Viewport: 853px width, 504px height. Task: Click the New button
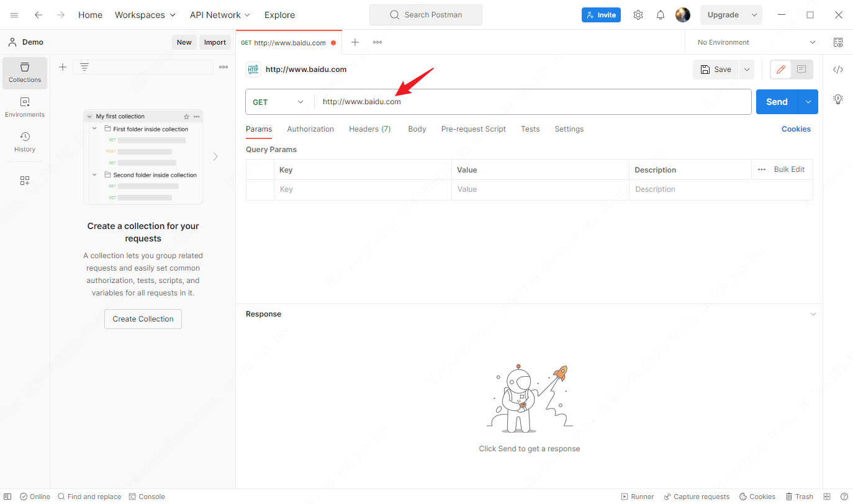tap(184, 42)
